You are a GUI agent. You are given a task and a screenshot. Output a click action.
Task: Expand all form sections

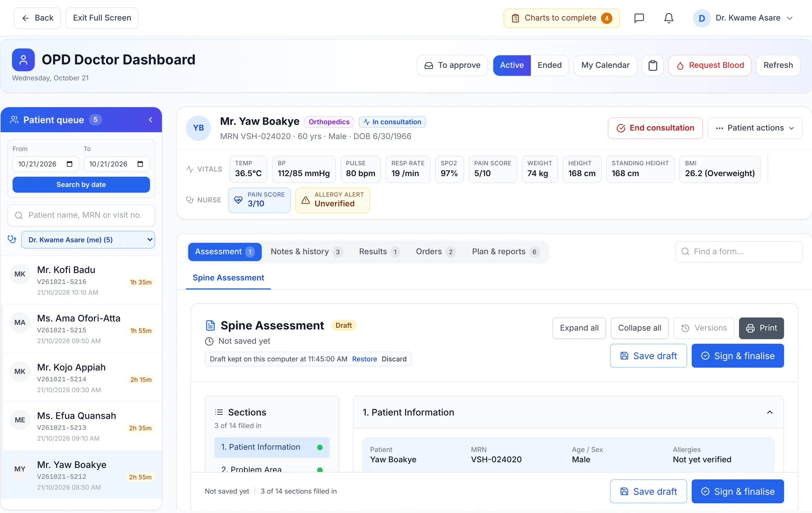point(579,328)
